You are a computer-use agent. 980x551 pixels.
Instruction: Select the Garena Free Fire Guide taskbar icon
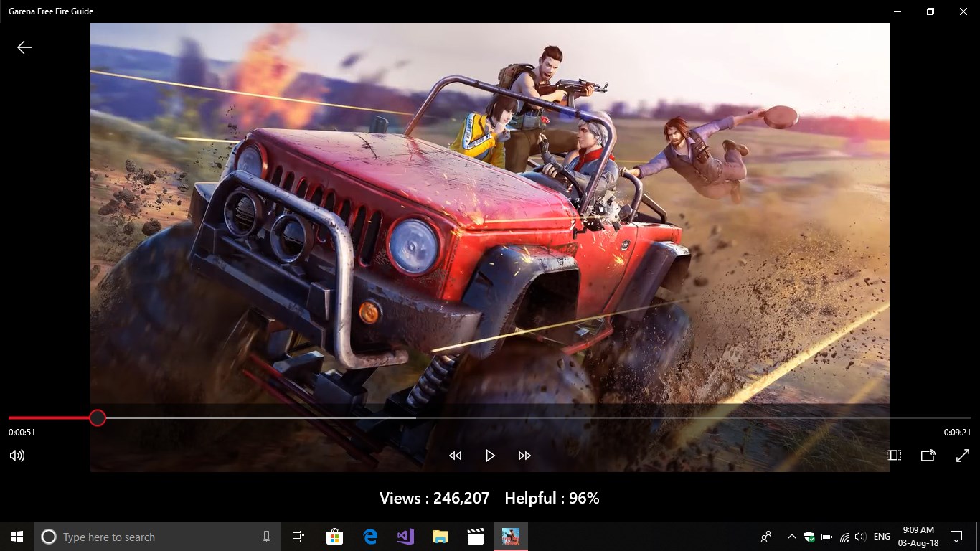[511, 537]
